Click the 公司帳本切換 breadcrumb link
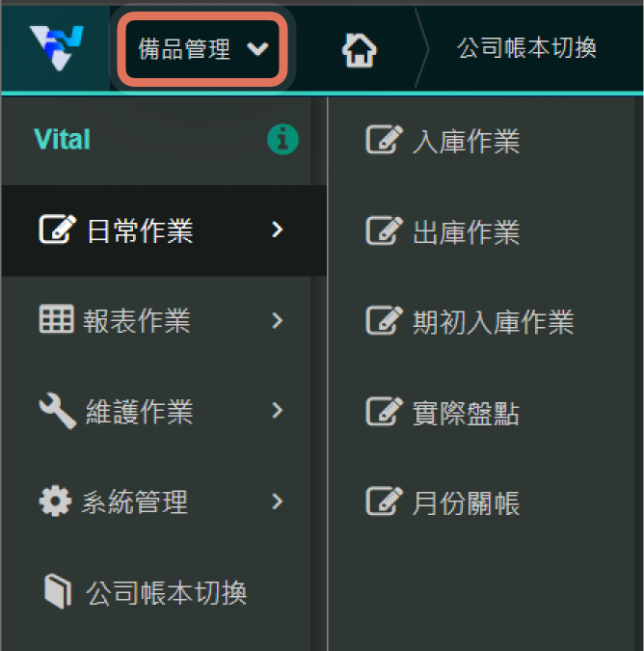The width and height of the screenshot is (644, 651). 526,49
